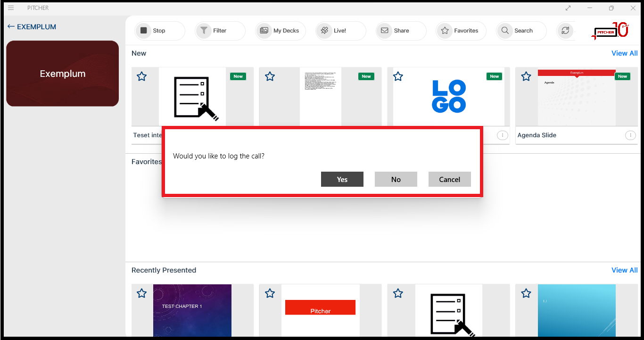This screenshot has height=340, width=644.
Task: Open the hamburger menu
Action: (x=11, y=8)
